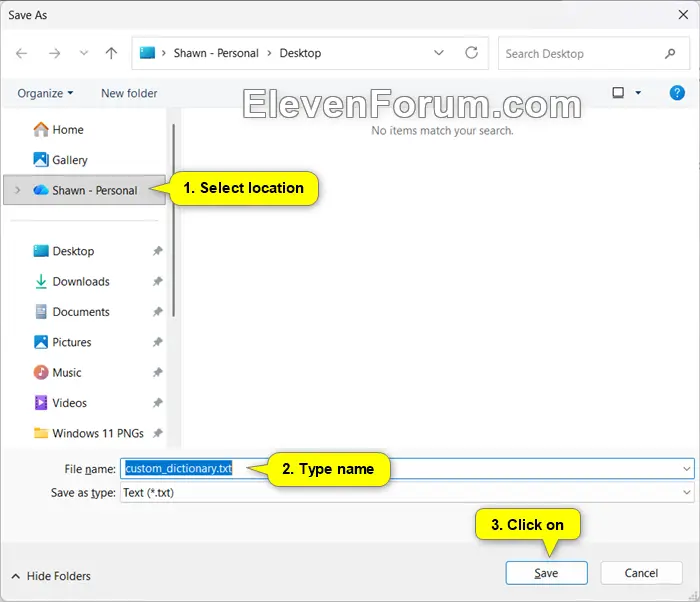This screenshot has height=602, width=700.
Task: Click the address bar location icon
Action: [147, 53]
